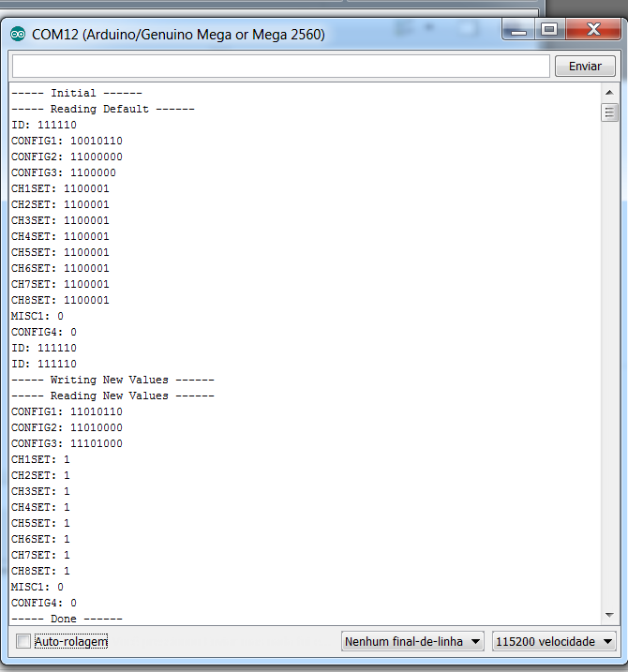Viewport: 628px width, 672px height.
Task: Click the 'Initial' header line
Action: click(77, 93)
